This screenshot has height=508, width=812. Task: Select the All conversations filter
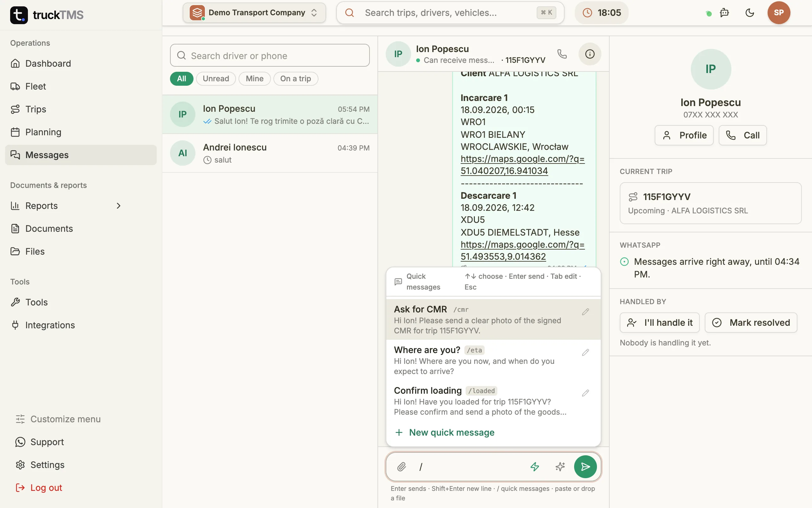click(181, 79)
